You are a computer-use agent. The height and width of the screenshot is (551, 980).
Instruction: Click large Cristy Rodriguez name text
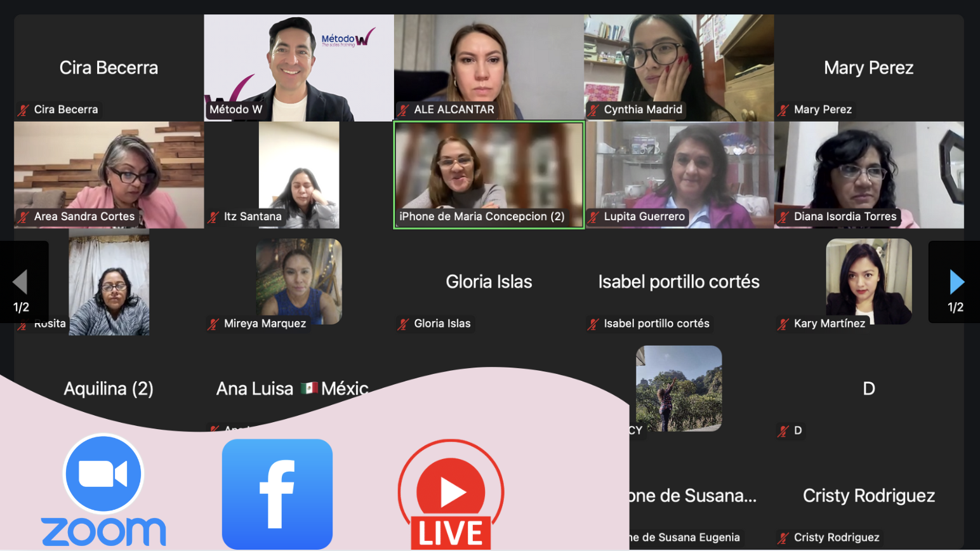coord(869,495)
